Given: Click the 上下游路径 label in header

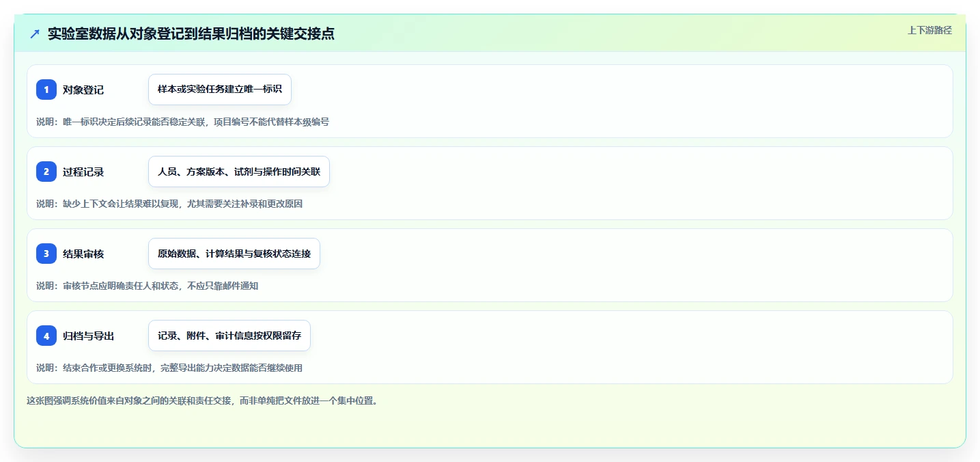Looking at the screenshot, I should pos(929,30).
